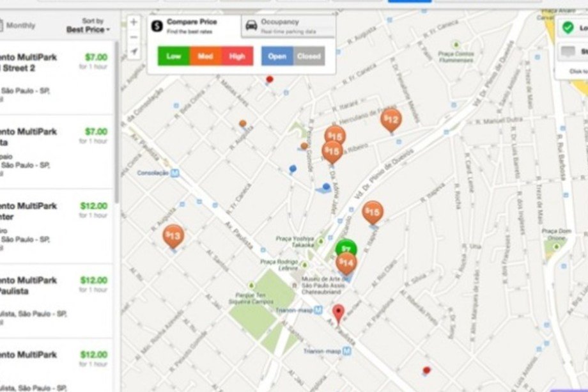Open the Sort by Best Price dropdown

pos(88,26)
